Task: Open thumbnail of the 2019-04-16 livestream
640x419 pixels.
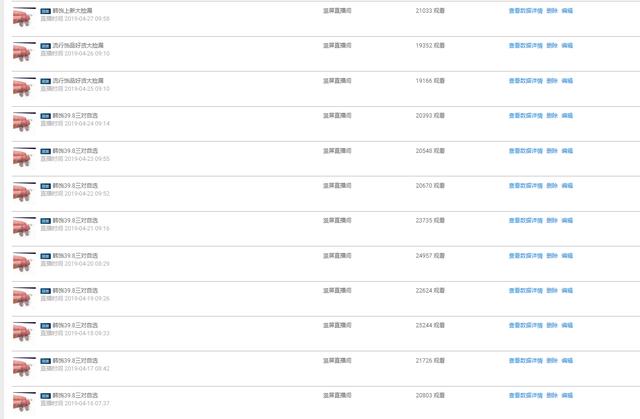Action: (x=24, y=401)
